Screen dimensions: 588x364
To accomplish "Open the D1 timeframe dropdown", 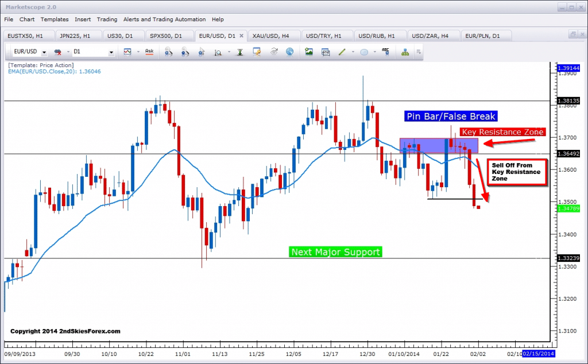I will tap(111, 52).
